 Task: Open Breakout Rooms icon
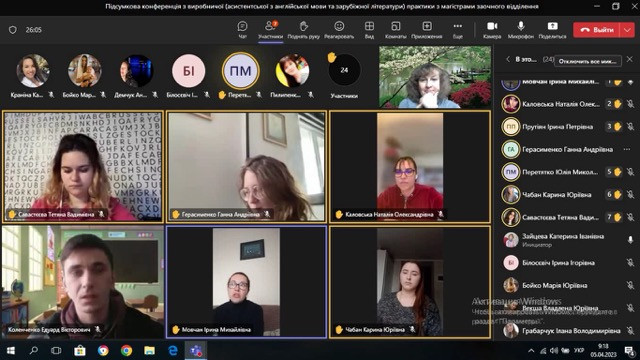(396, 27)
